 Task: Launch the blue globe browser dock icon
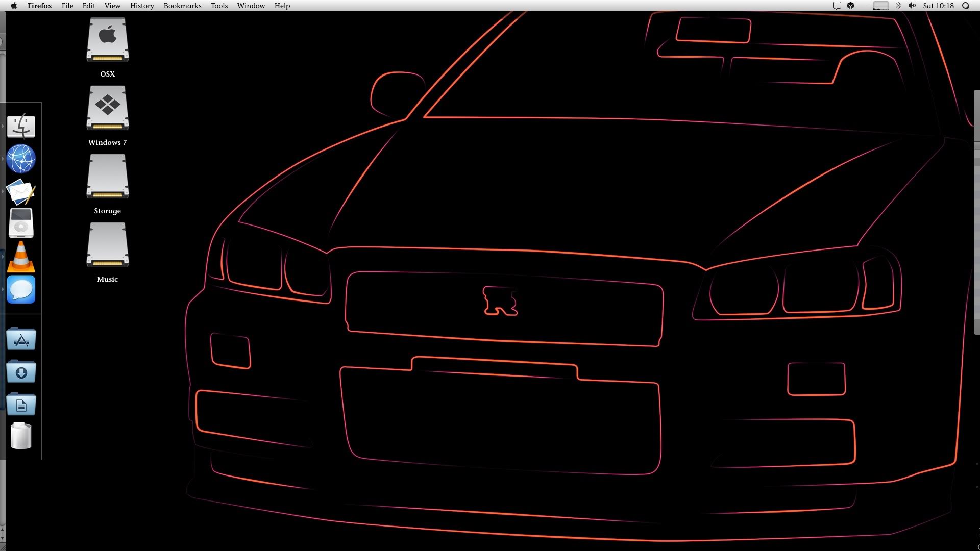coord(21,159)
